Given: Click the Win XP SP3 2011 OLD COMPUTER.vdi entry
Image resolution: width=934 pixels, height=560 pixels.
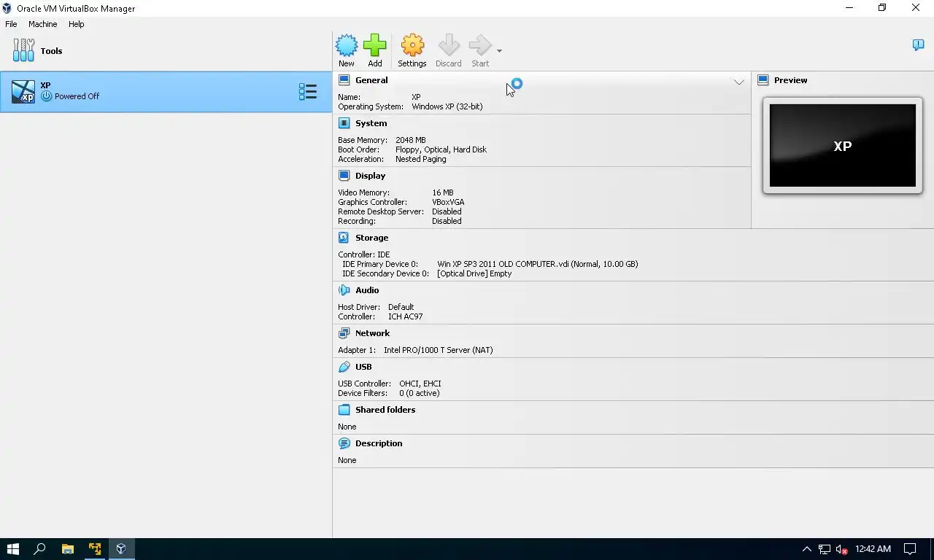Looking at the screenshot, I should [537, 264].
